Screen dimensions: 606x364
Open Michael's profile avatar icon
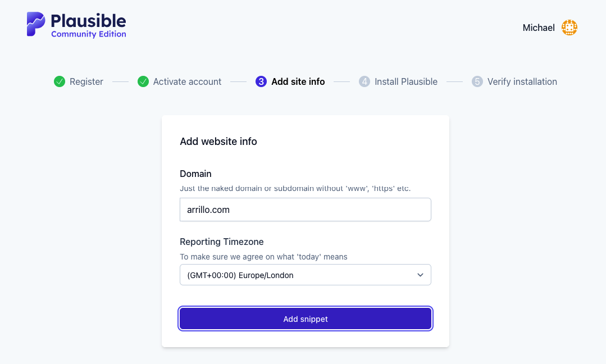click(x=569, y=27)
